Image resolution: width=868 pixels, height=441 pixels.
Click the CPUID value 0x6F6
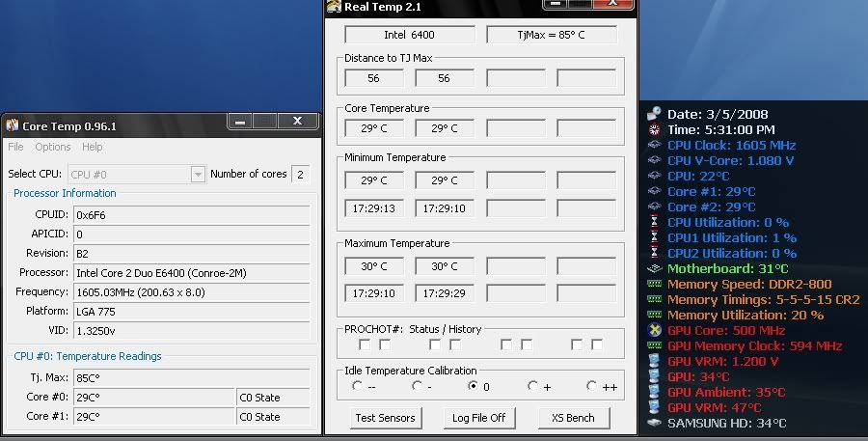coord(192,215)
